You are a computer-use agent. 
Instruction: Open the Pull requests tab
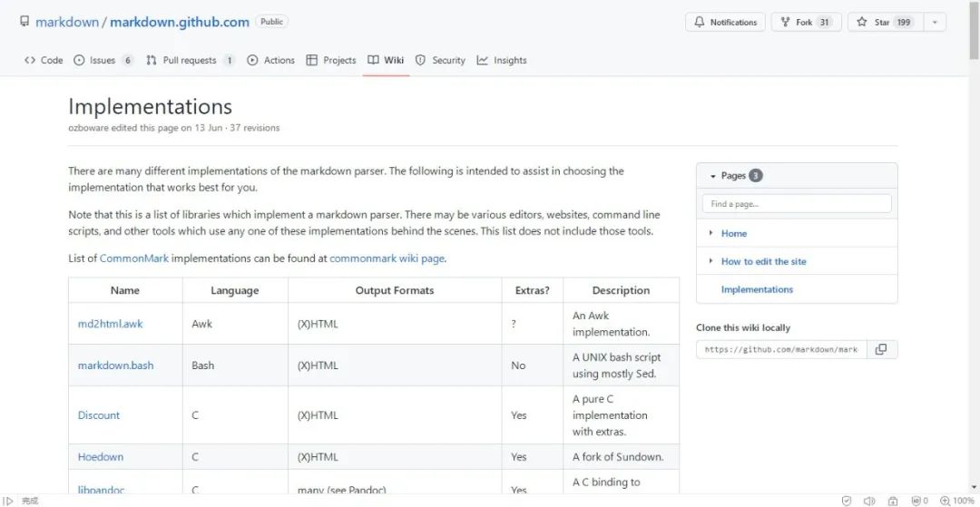(190, 61)
